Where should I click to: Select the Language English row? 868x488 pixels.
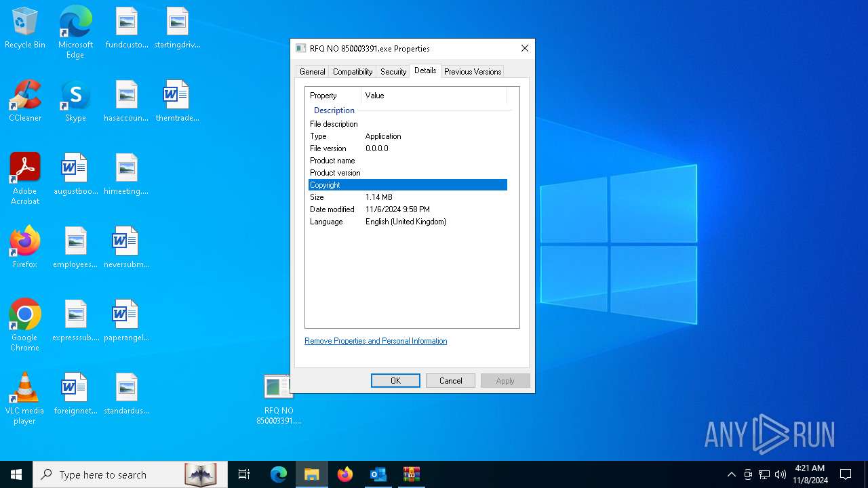pyautogui.click(x=408, y=222)
